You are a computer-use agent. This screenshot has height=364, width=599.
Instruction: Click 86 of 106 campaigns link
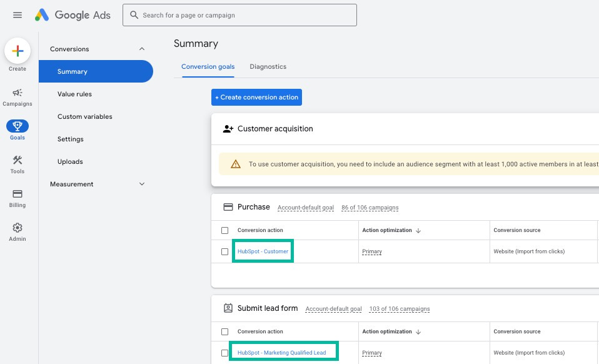coord(370,208)
